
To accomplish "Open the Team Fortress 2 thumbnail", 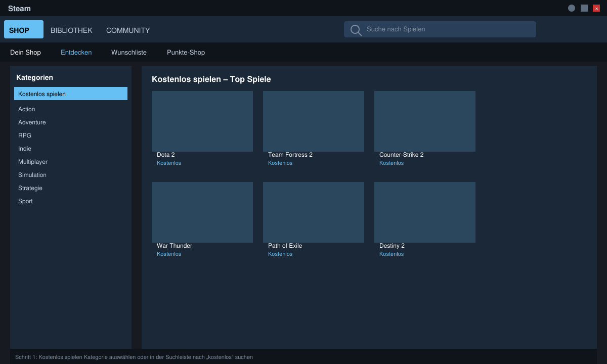I will click(314, 121).
